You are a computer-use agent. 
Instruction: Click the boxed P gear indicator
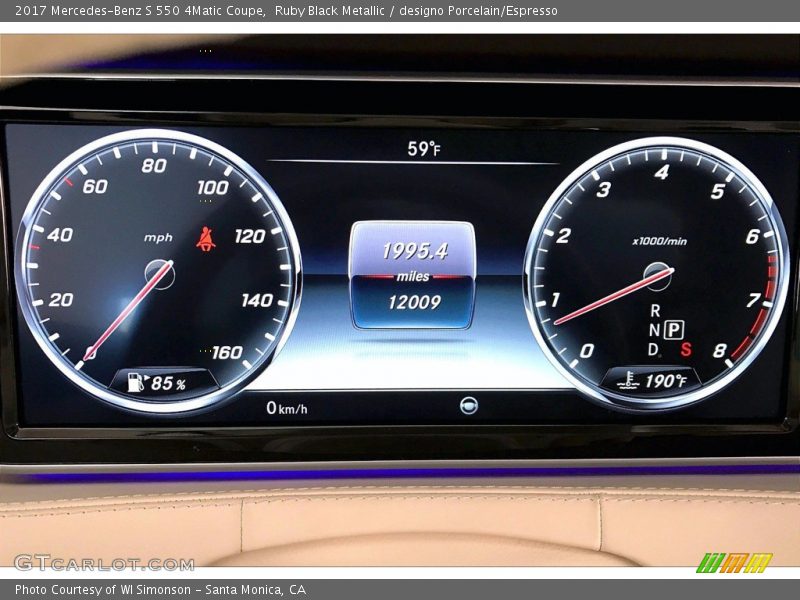[674, 330]
